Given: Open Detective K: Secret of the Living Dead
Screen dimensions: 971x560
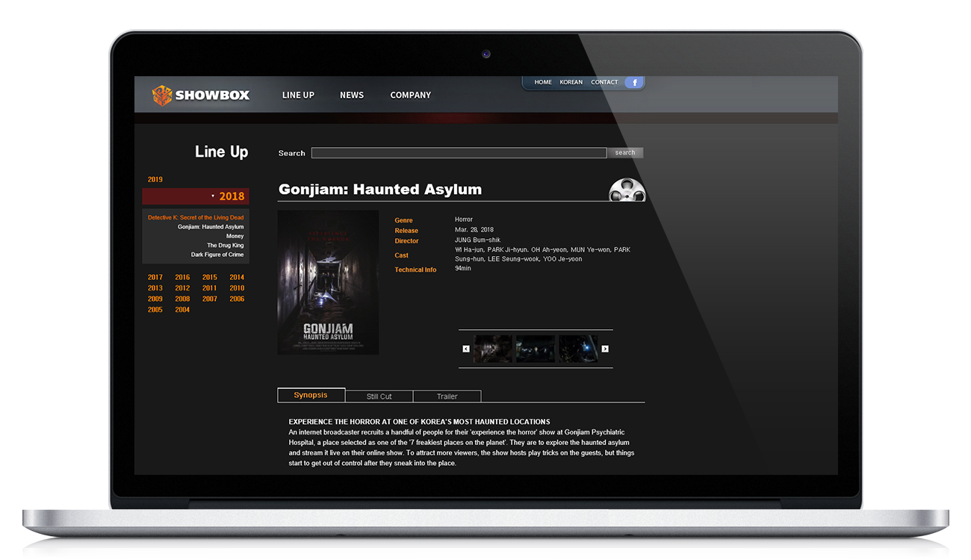Looking at the screenshot, I should pyautogui.click(x=196, y=217).
